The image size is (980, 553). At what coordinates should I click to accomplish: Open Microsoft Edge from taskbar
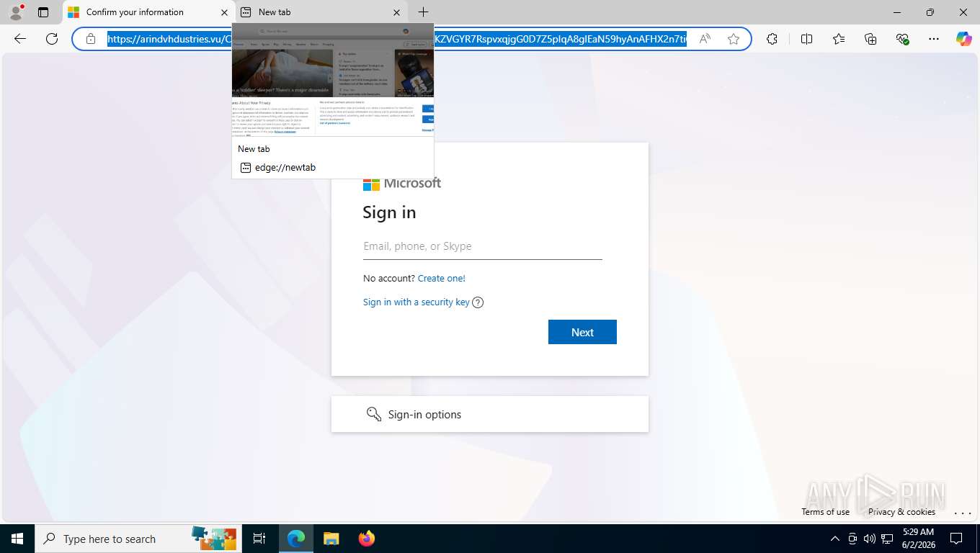pyautogui.click(x=296, y=539)
